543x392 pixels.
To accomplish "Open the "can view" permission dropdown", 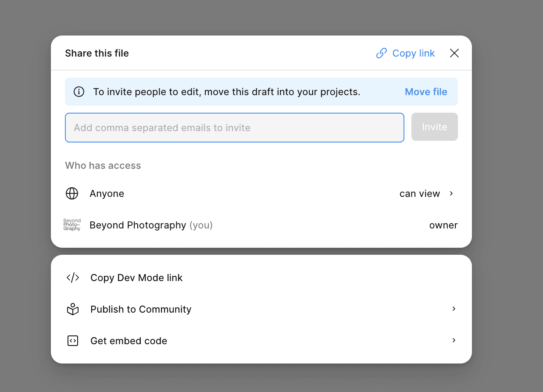I will pyautogui.click(x=419, y=194).
